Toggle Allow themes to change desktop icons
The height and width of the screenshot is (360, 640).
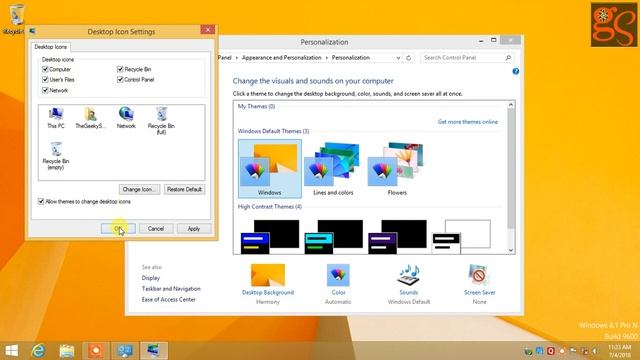[41, 202]
